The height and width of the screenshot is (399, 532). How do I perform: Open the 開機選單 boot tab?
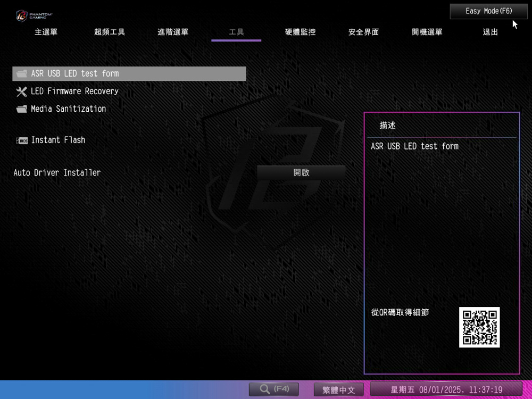[x=427, y=32]
